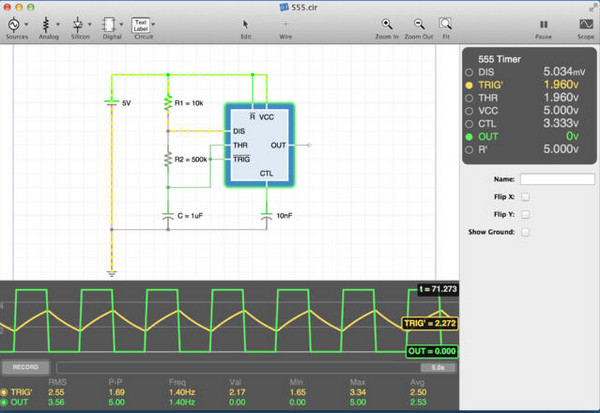Pause the simulation
This screenshot has height=413, width=600.
tap(543, 24)
